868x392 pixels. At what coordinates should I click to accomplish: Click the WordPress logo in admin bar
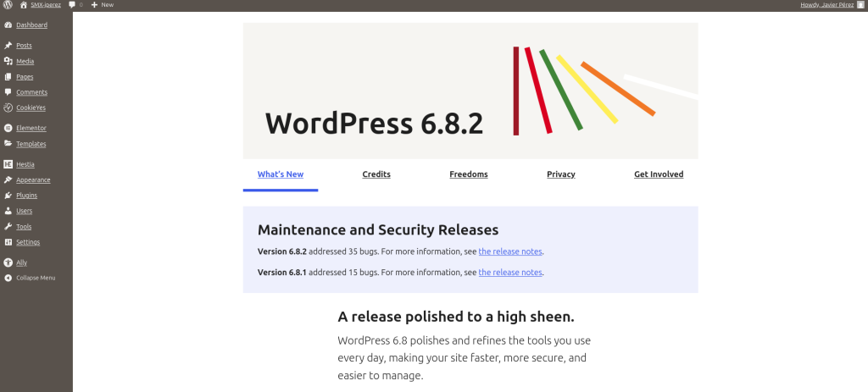point(8,5)
